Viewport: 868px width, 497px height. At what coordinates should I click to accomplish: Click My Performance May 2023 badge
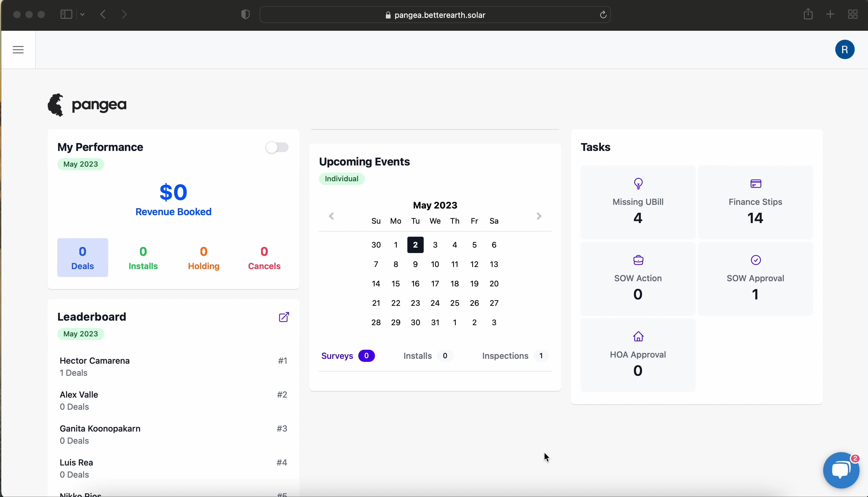pyautogui.click(x=81, y=164)
